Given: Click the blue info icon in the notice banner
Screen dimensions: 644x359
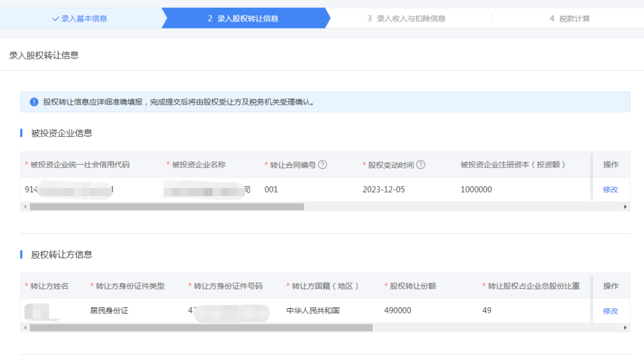Looking at the screenshot, I should pos(34,102).
